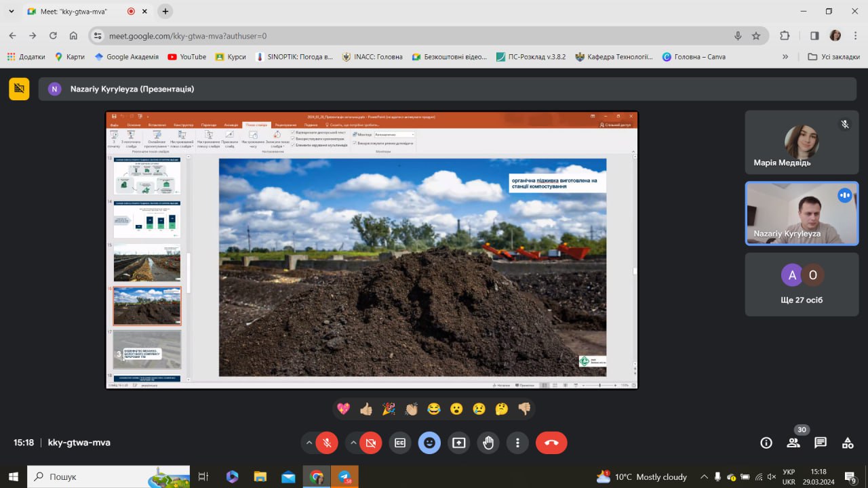
Task: Open the YouTube bookmark
Action: click(x=186, y=57)
